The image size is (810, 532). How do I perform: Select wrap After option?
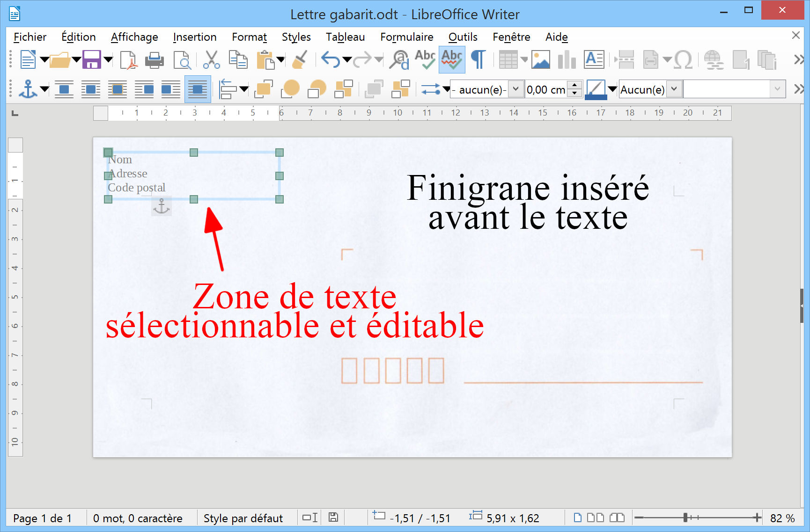[x=171, y=89]
